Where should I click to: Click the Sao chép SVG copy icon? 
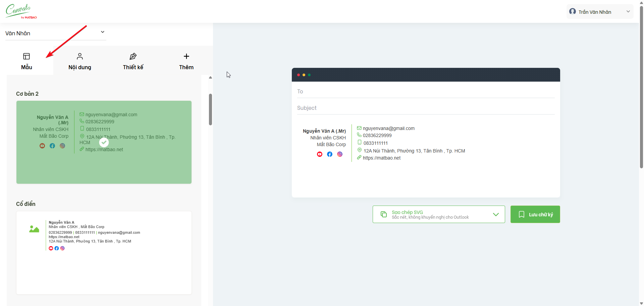(x=384, y=214)
